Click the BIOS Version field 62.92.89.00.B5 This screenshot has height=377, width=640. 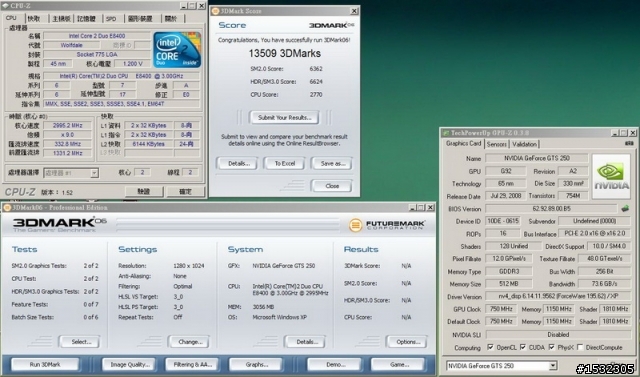[551, 208]
